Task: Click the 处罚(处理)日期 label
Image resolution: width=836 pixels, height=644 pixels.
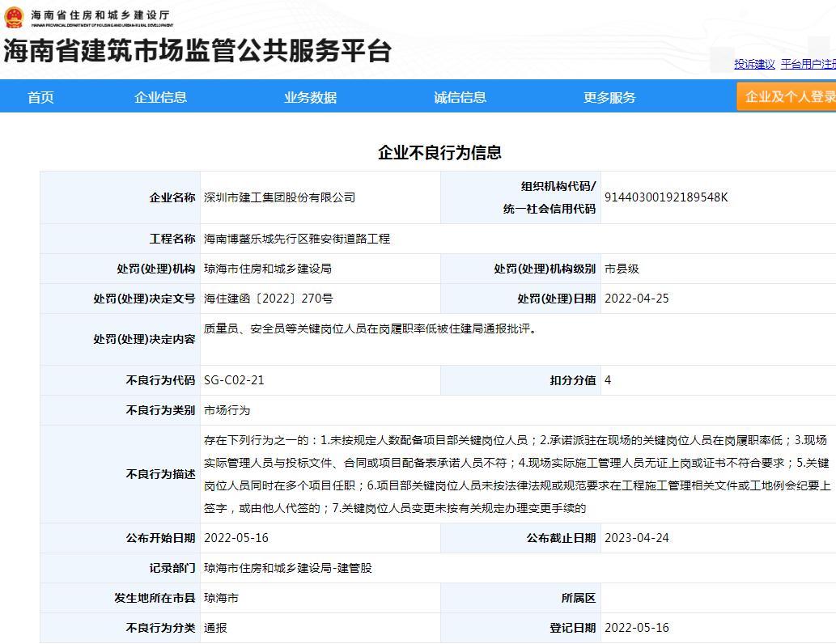Action: point(556,298)
